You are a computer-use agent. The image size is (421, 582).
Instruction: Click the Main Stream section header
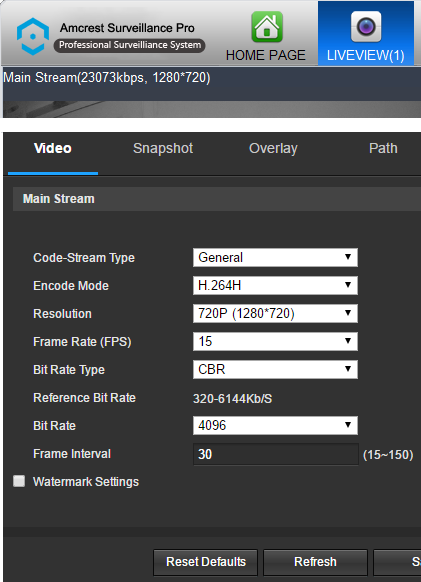(x=217, y=199)
